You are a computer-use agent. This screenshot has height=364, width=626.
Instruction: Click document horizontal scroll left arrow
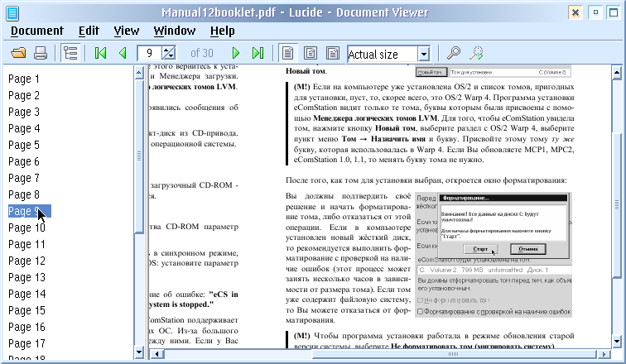coord(156,354)
